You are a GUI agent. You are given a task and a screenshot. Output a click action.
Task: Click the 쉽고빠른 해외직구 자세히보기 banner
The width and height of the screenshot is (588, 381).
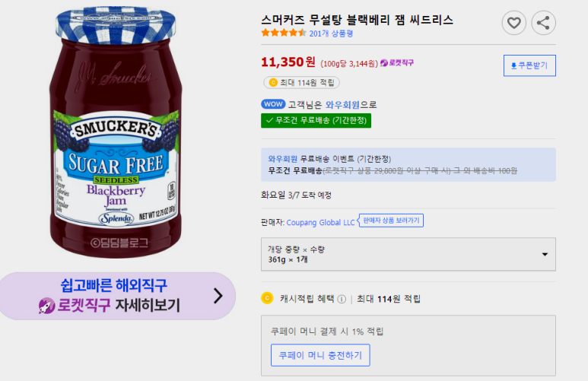[x=117, y=296]
